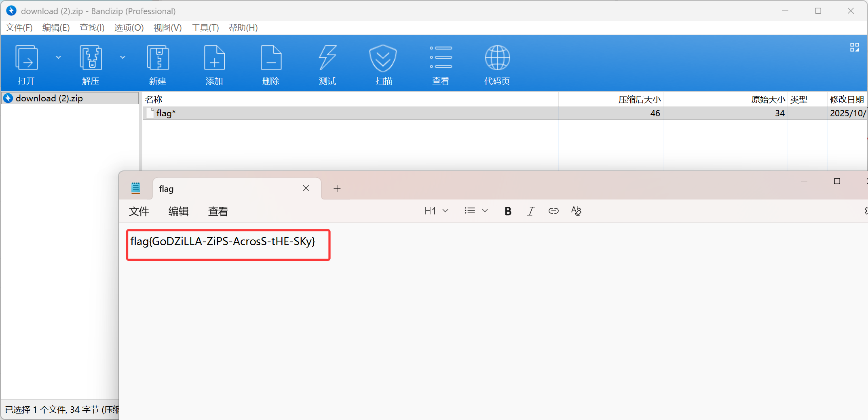Screen dimensions: 868x420
Task: Expand the Extract (解压) dropdown arrow
Action: (x=122, y=57)
